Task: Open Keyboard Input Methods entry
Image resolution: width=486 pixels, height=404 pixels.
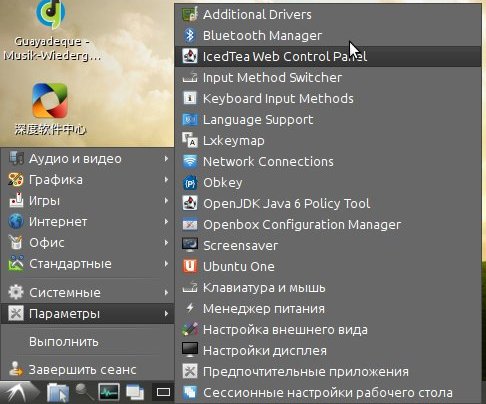Action: coord(328,98)
